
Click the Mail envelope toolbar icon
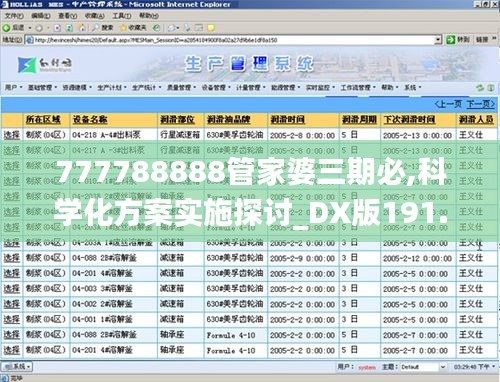[172, 28]
